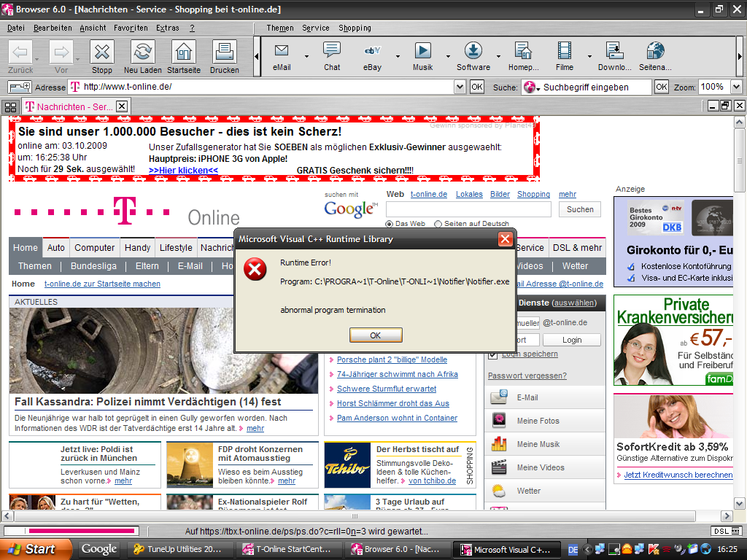This screenshot has width=747, height=560.
Task: Reload the page via Neu Laden
Action: 143,52
